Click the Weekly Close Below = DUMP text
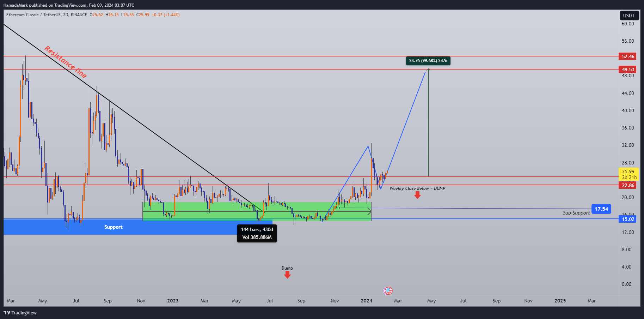 click(417, 188)
